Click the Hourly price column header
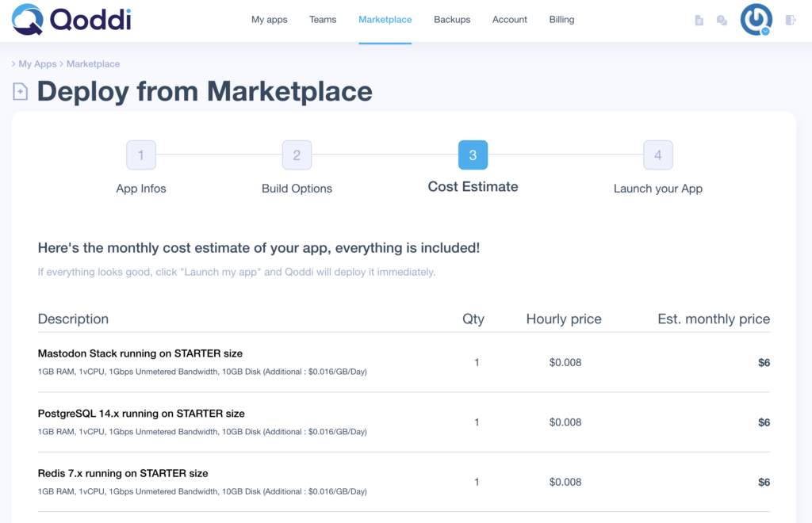 [564, 319]
